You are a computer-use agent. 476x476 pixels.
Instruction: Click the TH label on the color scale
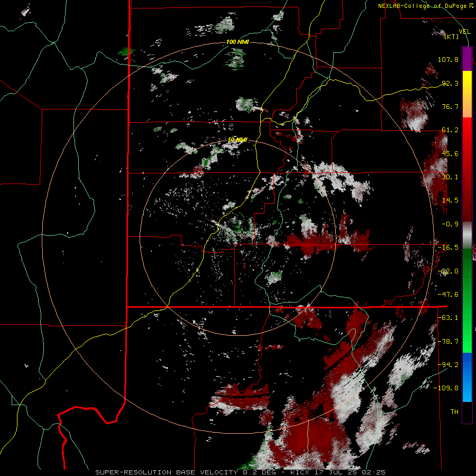click(x=454, y=412)
